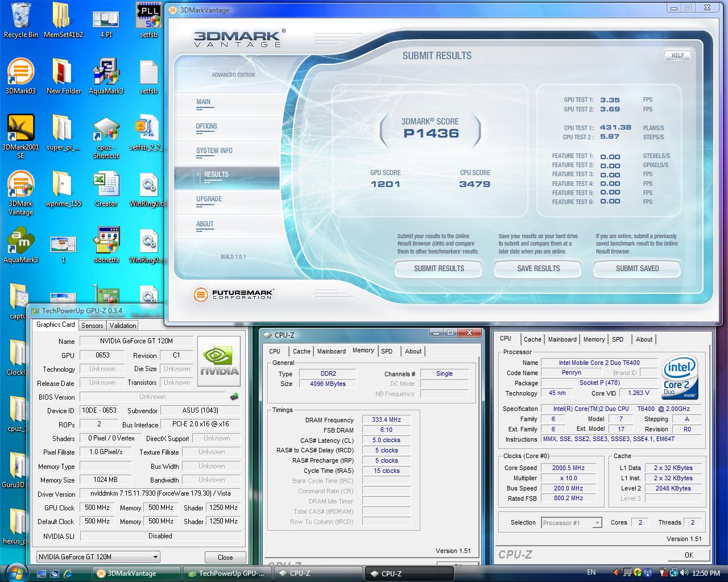Click the CPU SCORE value 3479
The width and height of the screenshot is (728, 582).
pos(475,184)
